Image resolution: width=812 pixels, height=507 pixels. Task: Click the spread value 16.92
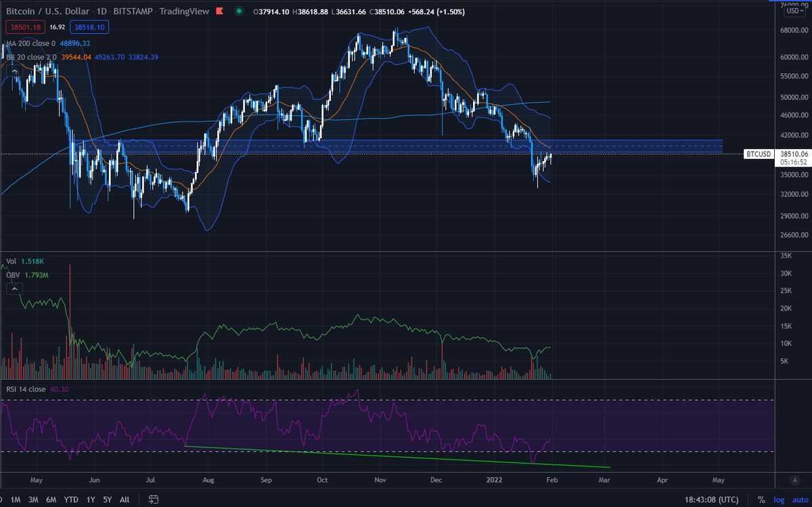point(57,27)
